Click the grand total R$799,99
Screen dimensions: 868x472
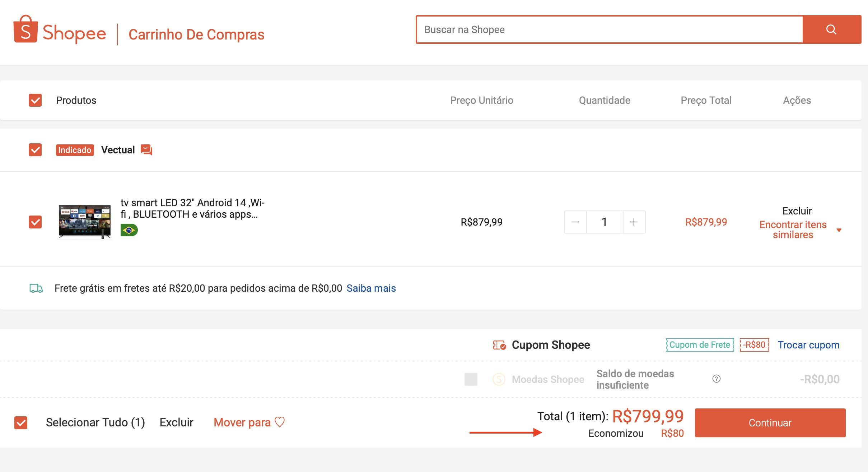(x=648, y=416)
